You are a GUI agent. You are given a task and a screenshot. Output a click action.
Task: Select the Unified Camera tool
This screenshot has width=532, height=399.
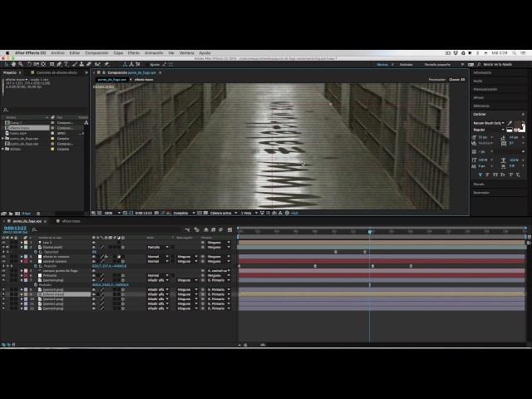[x=37, y=64]
